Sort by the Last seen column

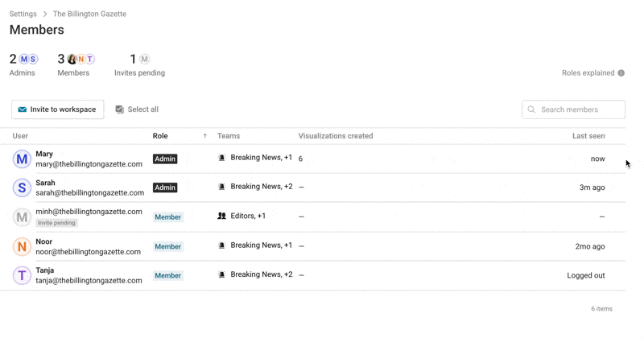(588, 136)
